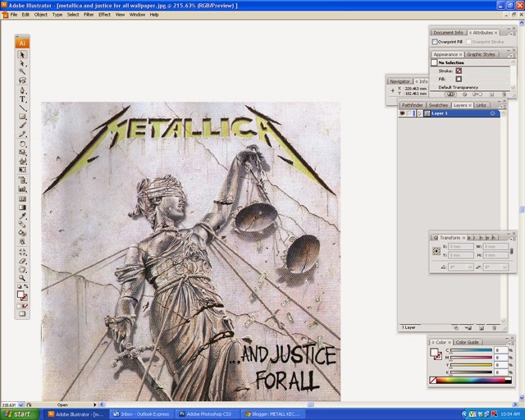This screenshot has width=525, height=420.
Task: Toggle constrain proportions link in Transform panel
Action: [511, 251]
